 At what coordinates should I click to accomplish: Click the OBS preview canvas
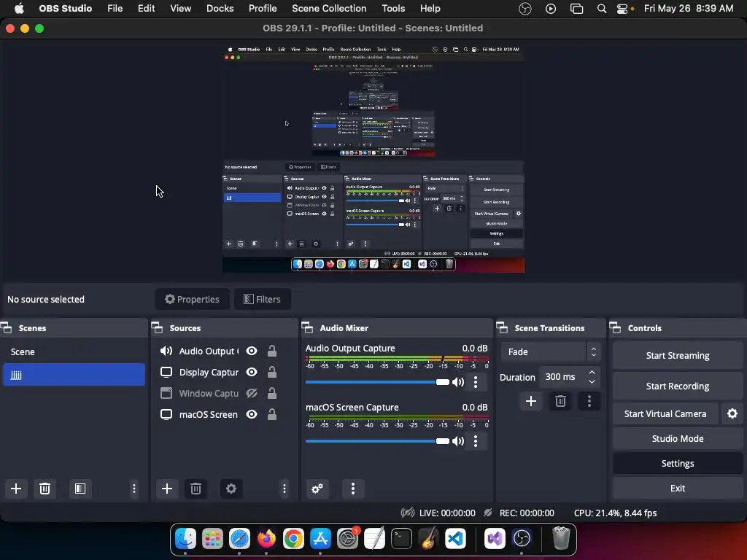coord(373,158)
